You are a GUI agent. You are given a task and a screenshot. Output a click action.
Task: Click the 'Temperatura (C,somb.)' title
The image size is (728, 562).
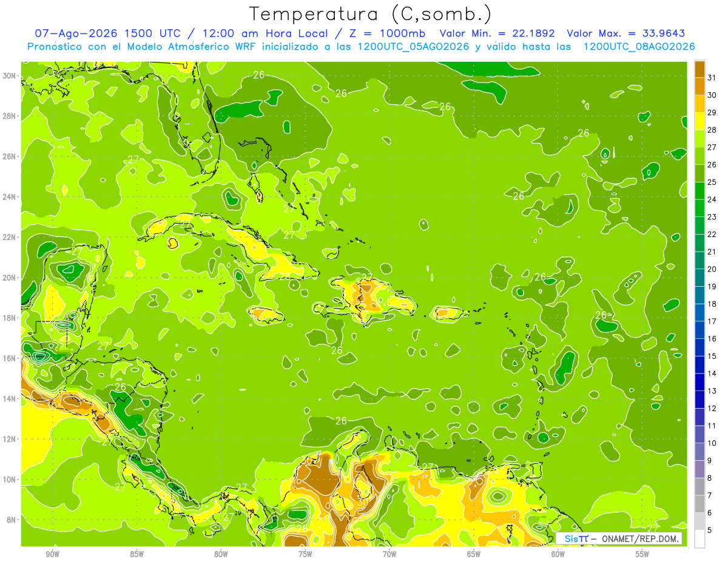click(371, 15)
